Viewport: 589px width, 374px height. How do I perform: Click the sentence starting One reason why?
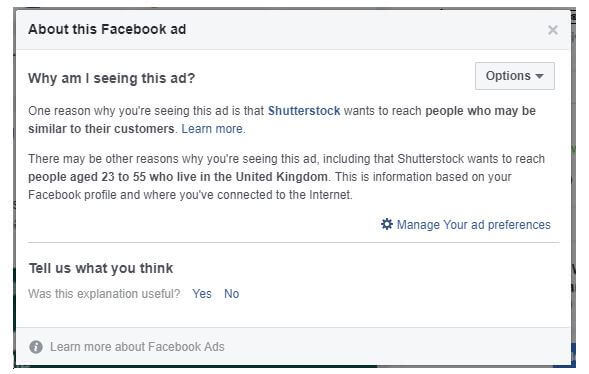click(282, 120)
